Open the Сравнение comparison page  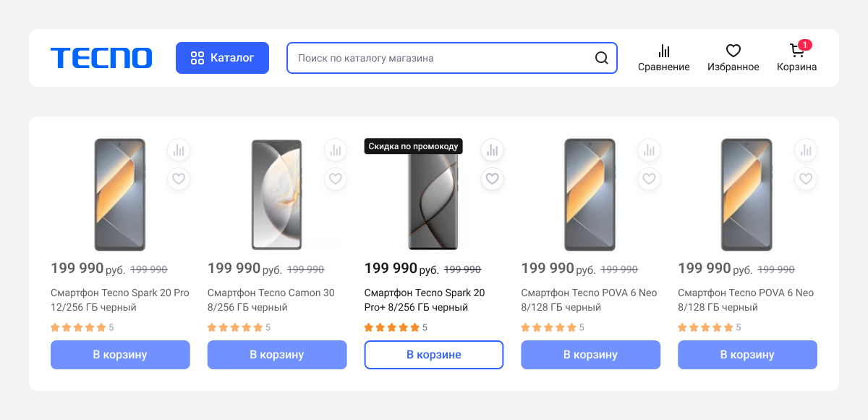[663, 58]
